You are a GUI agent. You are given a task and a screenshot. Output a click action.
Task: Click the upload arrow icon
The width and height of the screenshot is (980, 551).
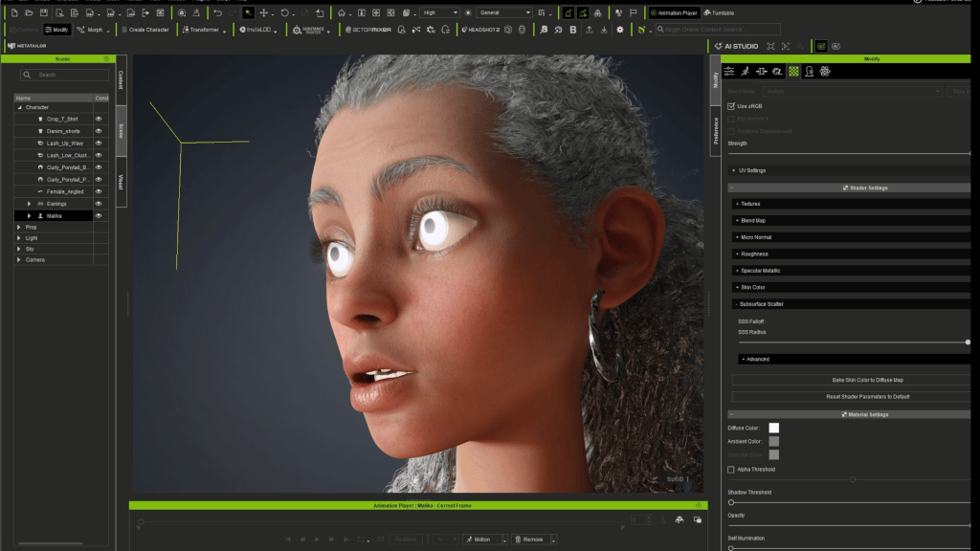click(x=589, y=30)
